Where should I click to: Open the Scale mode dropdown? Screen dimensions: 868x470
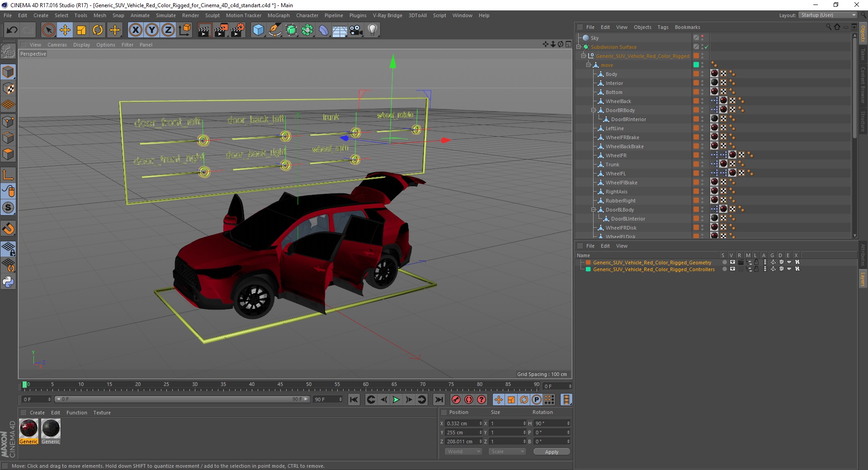tap(507, 451)
